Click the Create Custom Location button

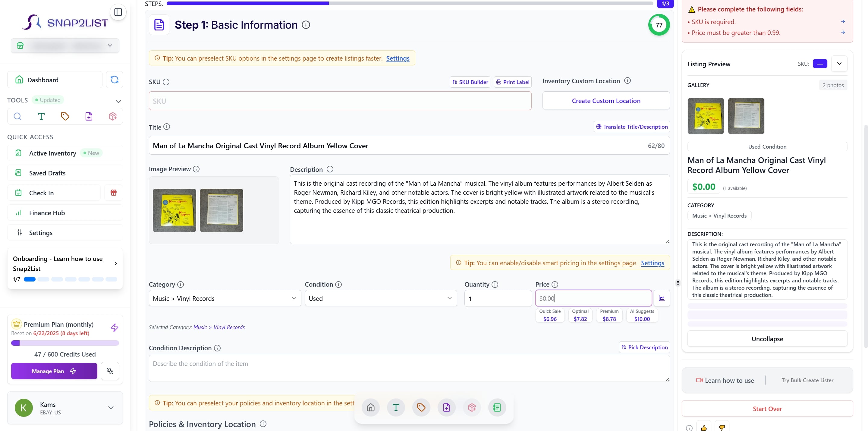tap(605, 101)
